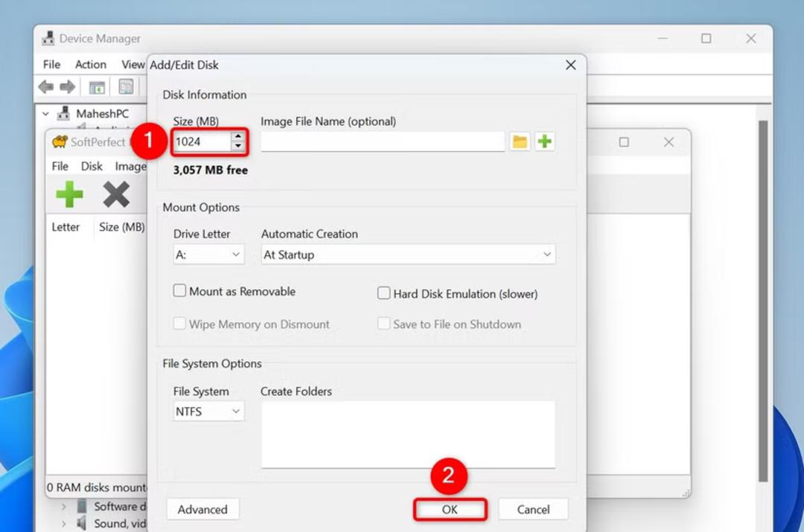Open the Drive Letter dropdown

208,254
